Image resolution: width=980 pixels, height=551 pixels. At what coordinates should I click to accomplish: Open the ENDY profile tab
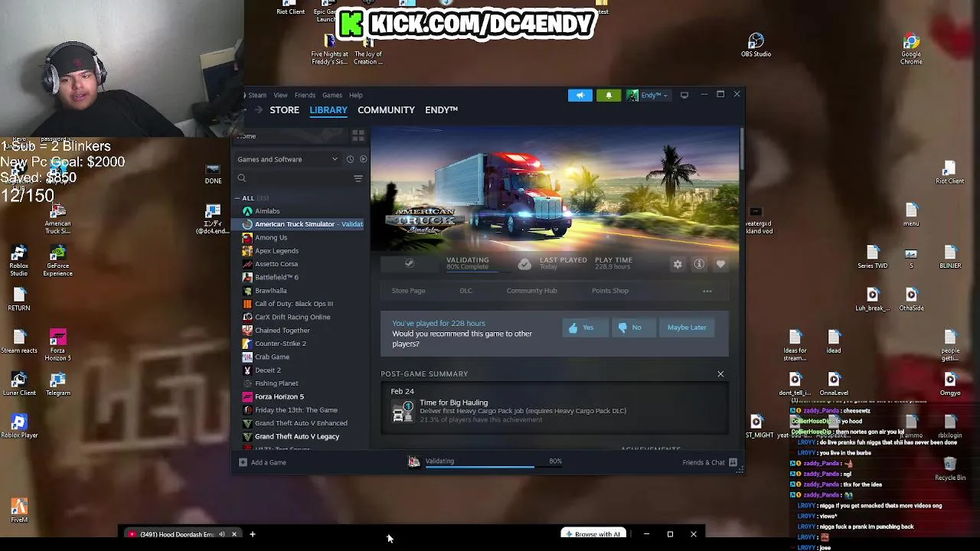441,110
